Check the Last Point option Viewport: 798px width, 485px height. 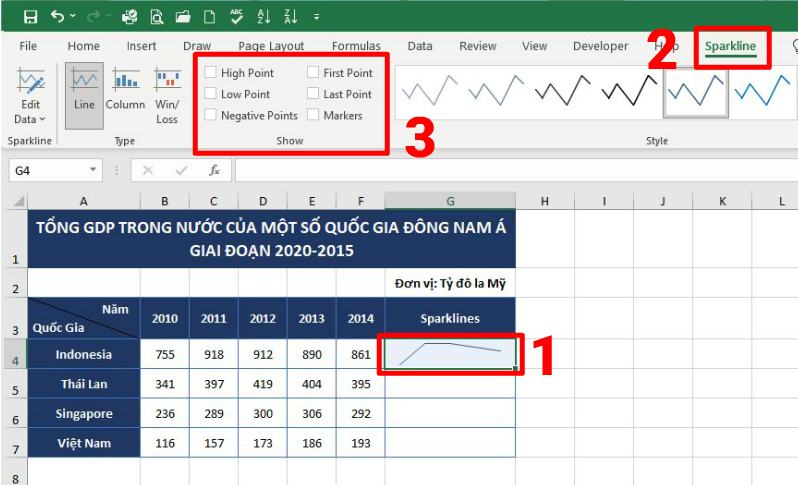313,94
